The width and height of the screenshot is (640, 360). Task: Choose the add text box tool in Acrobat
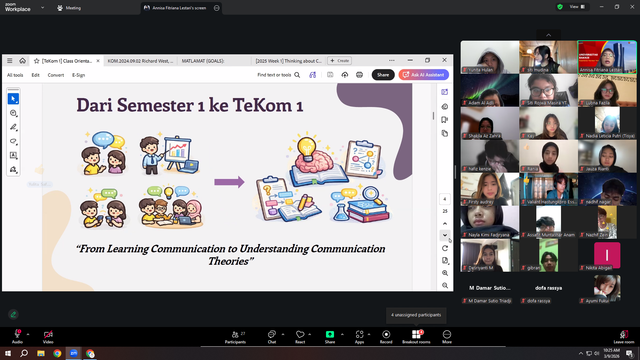[13, 156]
